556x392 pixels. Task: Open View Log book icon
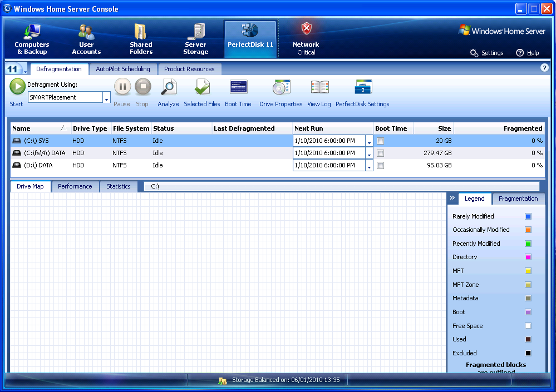pos(320,87)
